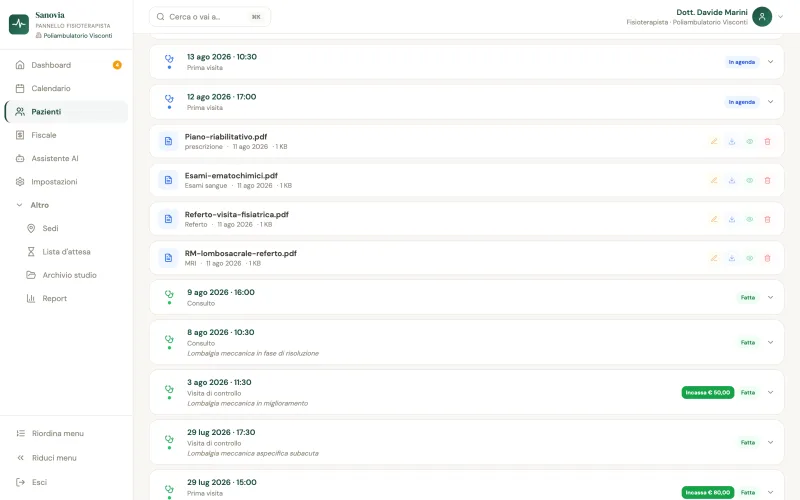Screen dimensions: 800x500
Task: Click the In agenda badge of 12 ago visit
Action: [x=741, y=102]
